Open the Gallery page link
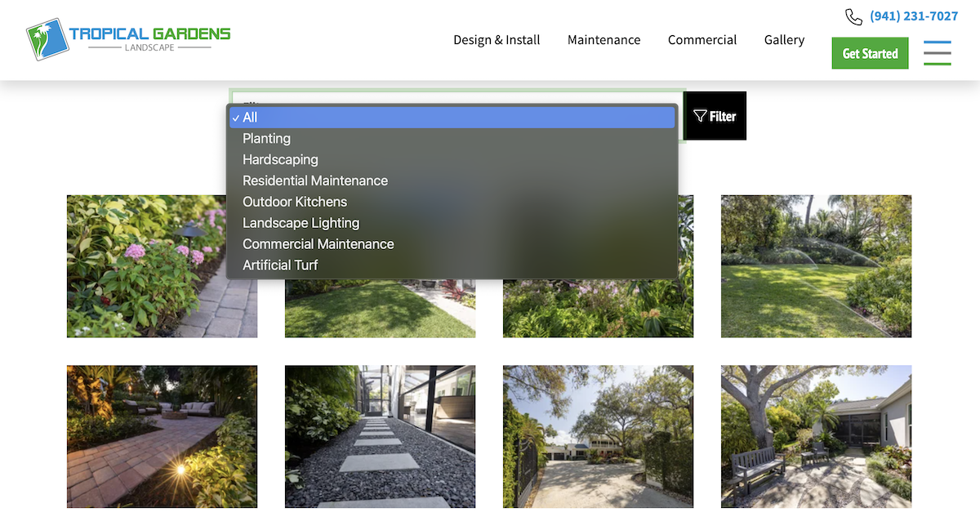 tap(784, 40)
